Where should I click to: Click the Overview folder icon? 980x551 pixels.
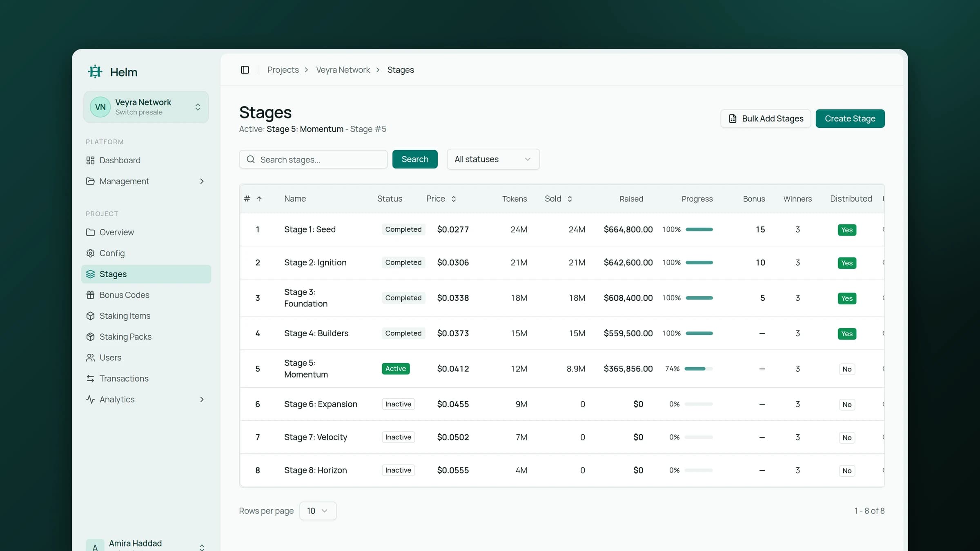90,232
